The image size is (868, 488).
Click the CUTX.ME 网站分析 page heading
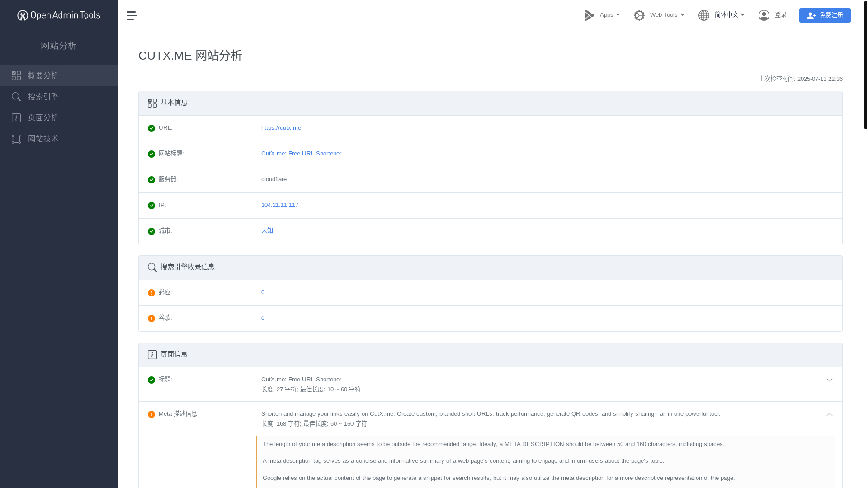click(190, 56)
